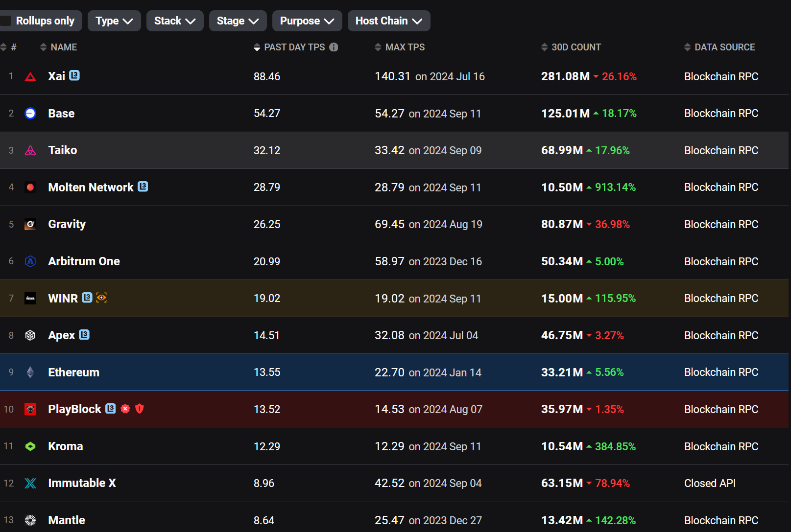791x532 pixels.
Task: Open the Stage filter dropdown
Action: [x=238, y=21]
